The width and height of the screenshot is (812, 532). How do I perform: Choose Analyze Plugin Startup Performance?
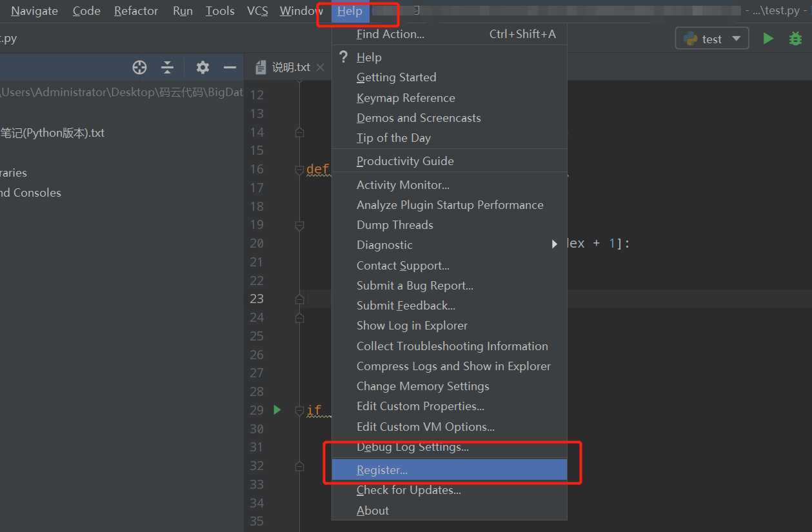tap(450, 205)
